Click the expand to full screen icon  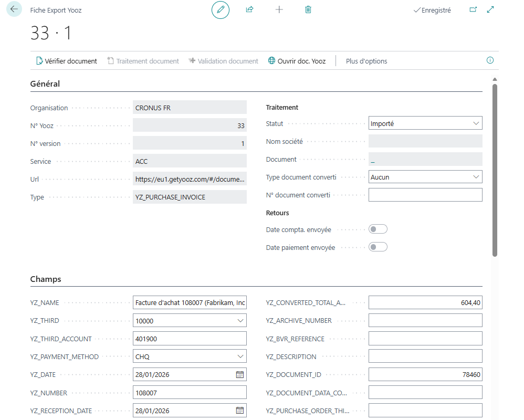point(491,9)
